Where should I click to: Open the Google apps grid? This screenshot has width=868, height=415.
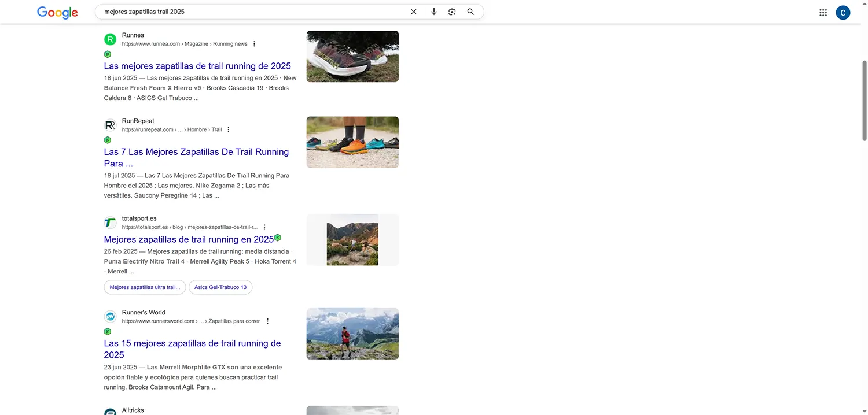pos(823,13)
